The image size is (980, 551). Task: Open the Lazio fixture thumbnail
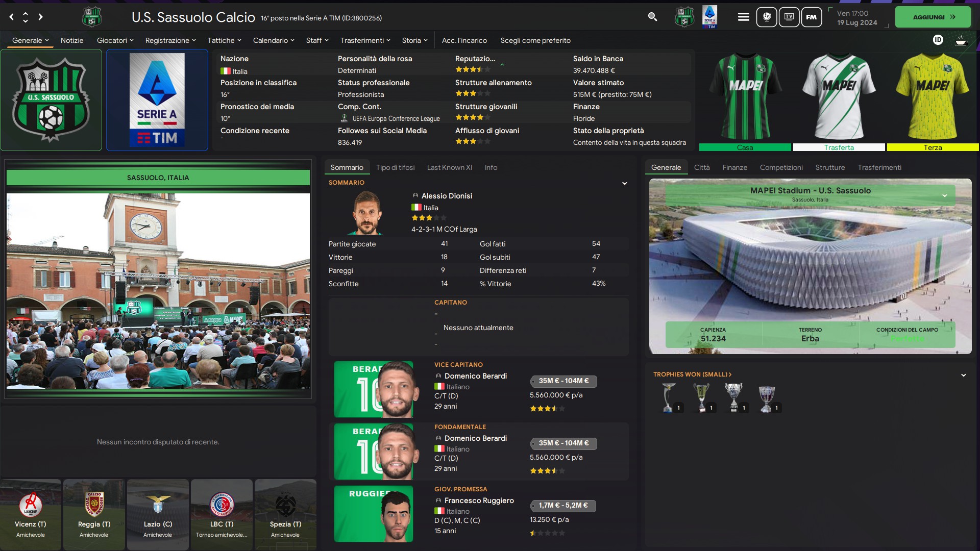[x=158, y=514]
